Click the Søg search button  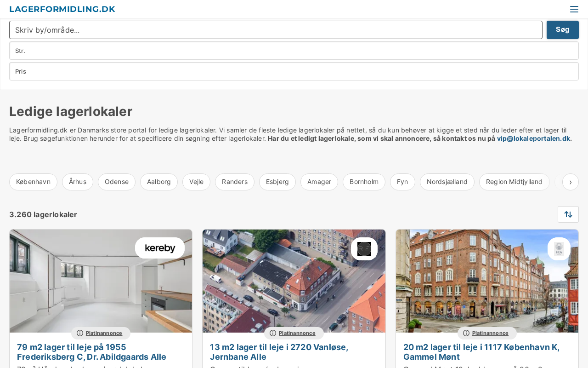tap(563, 30)
